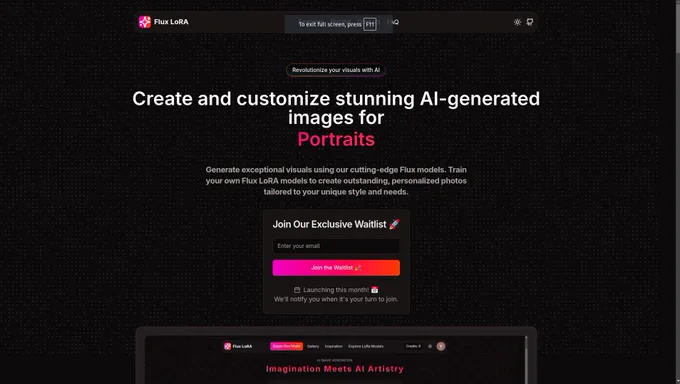Click the calendar icon beside 'Launching this month!'
The height and width of the screenshot is (384, 680).
pyautogui.click(x=297, y=290)
